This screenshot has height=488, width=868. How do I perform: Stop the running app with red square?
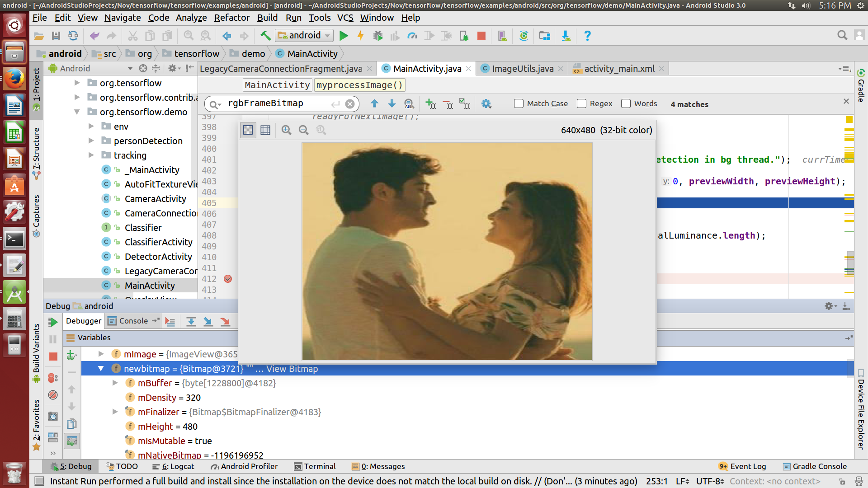481,35
